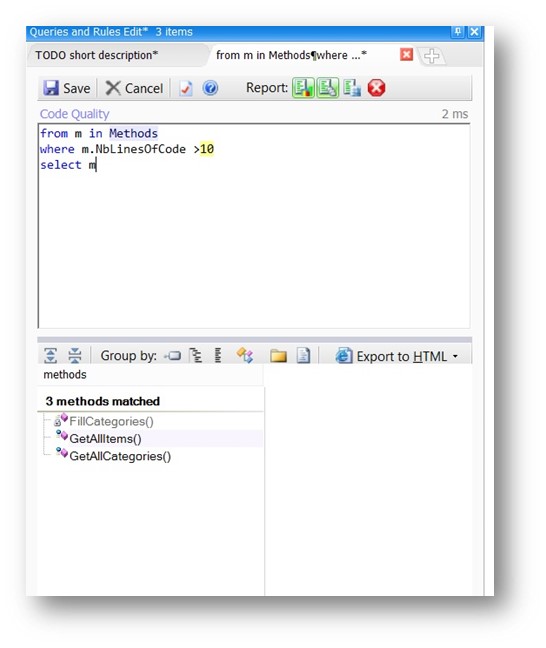Switch to TODO short description tab

(x=97, y=55)
